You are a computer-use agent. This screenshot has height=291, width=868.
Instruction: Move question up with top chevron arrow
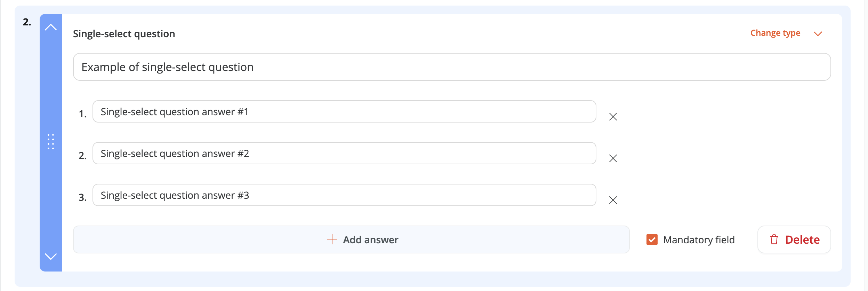coord(51,27)
